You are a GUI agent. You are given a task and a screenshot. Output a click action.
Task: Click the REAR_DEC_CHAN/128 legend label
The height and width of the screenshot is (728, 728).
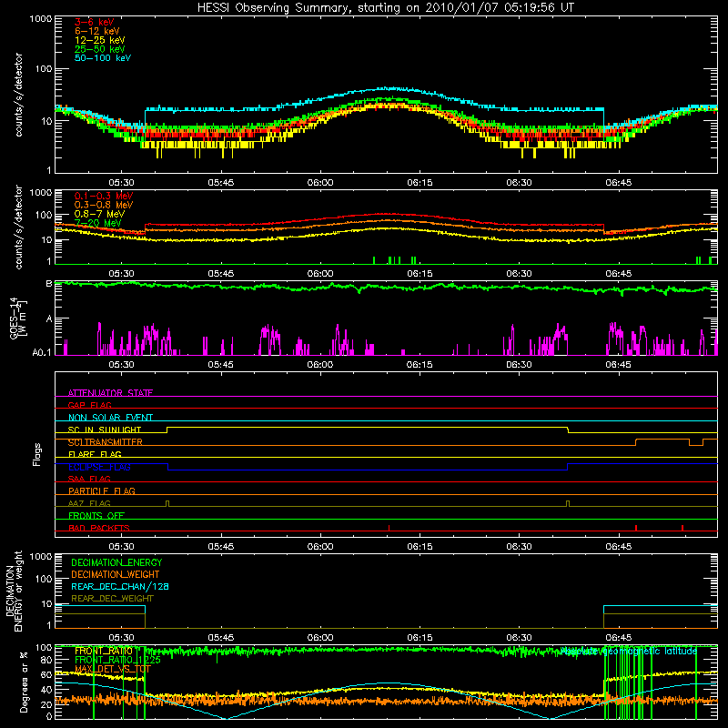(120, 586)
